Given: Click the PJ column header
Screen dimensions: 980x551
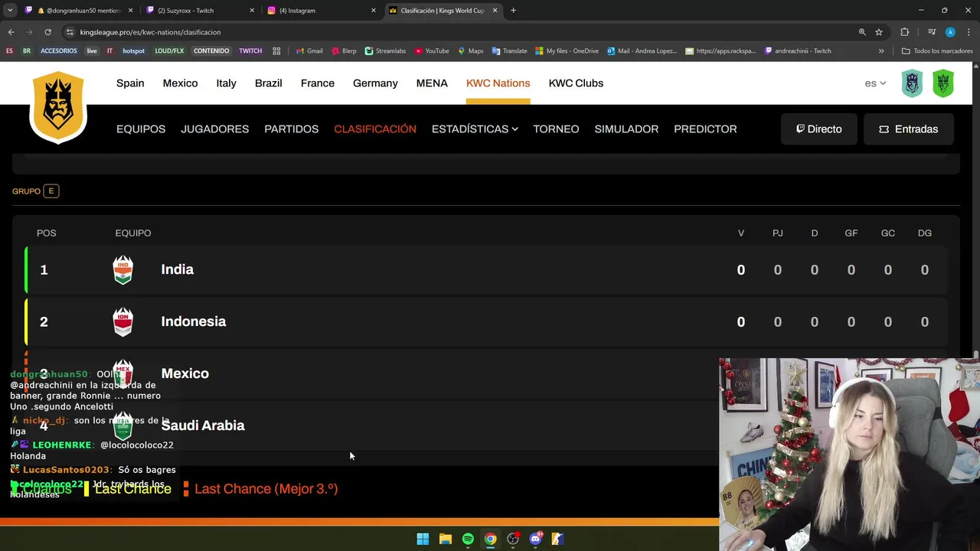Looking at the screenshot, I should pyautogui.click(x=777, y=233).
